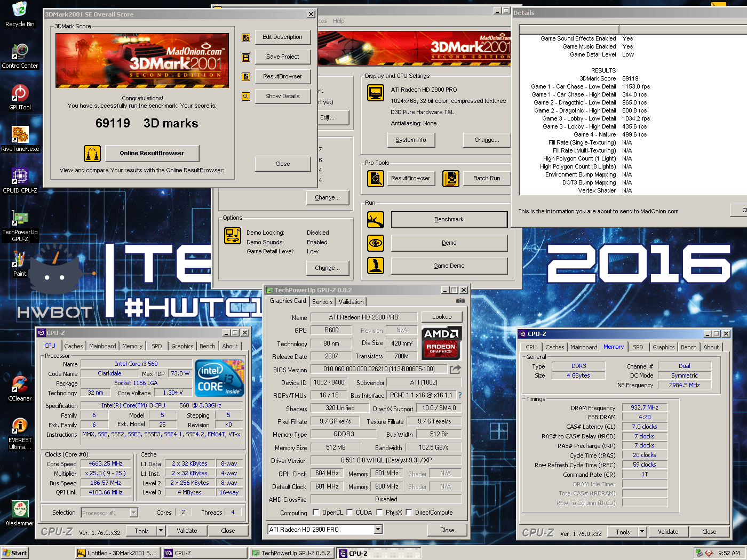Launch TechPowerUp GPU-Z desktop shortcut

point(20,226)
